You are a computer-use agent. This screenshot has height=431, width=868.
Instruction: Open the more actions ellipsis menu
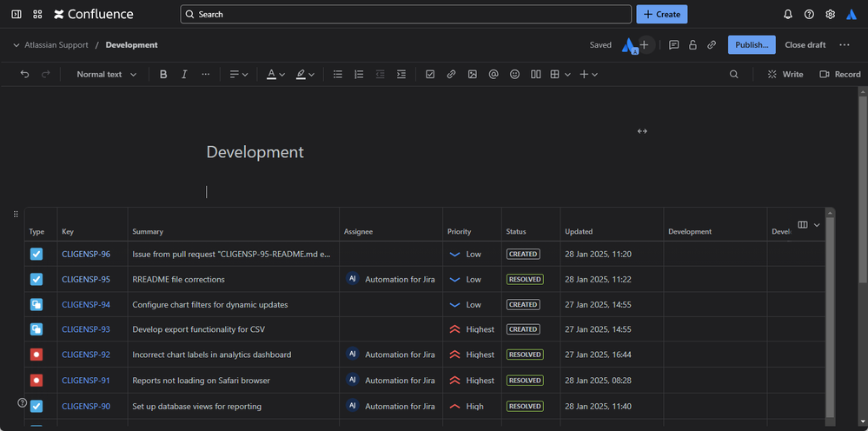coord(845,45)
